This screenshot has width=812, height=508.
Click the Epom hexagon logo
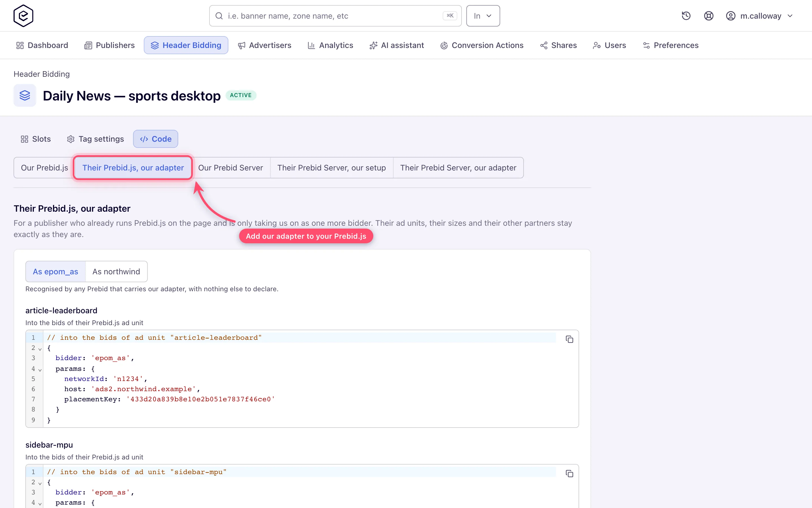23,16
